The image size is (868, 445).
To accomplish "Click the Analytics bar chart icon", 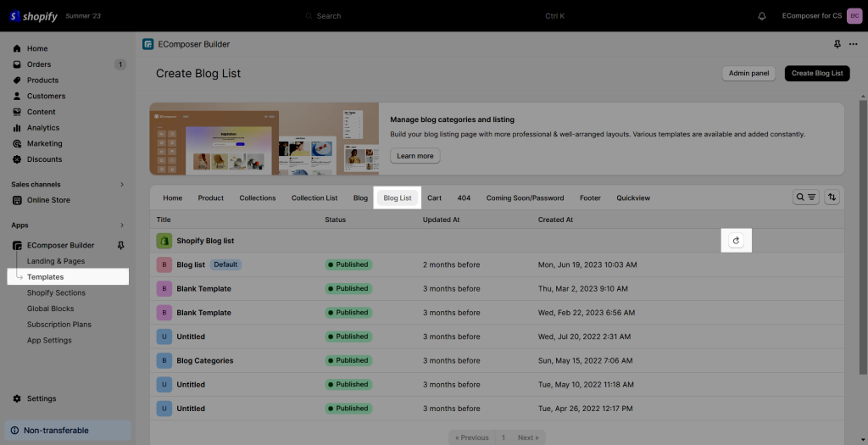I will click(17, 128).
